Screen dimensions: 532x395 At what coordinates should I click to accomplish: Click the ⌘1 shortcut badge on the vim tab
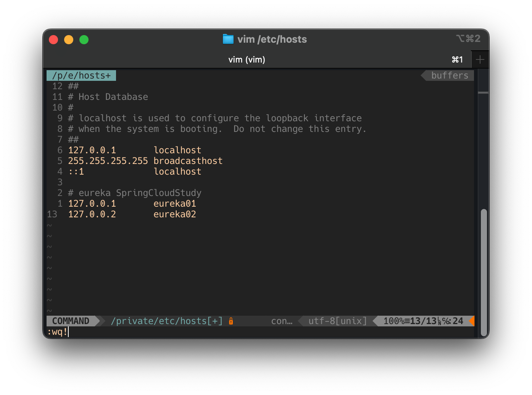tap(457, 59)
